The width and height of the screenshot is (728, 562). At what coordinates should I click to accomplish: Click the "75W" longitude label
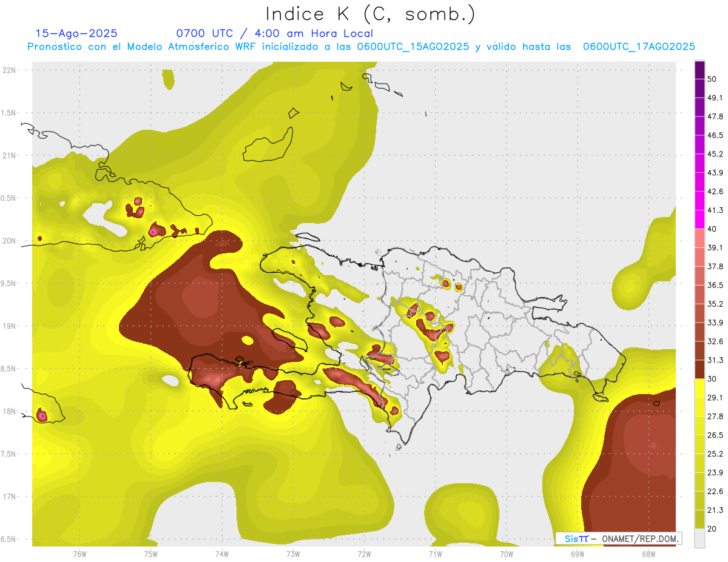(150, 554)
